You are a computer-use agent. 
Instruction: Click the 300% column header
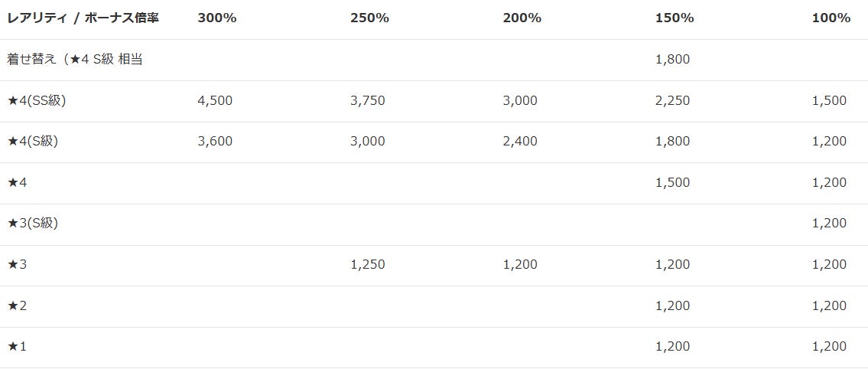click(217, 18)
